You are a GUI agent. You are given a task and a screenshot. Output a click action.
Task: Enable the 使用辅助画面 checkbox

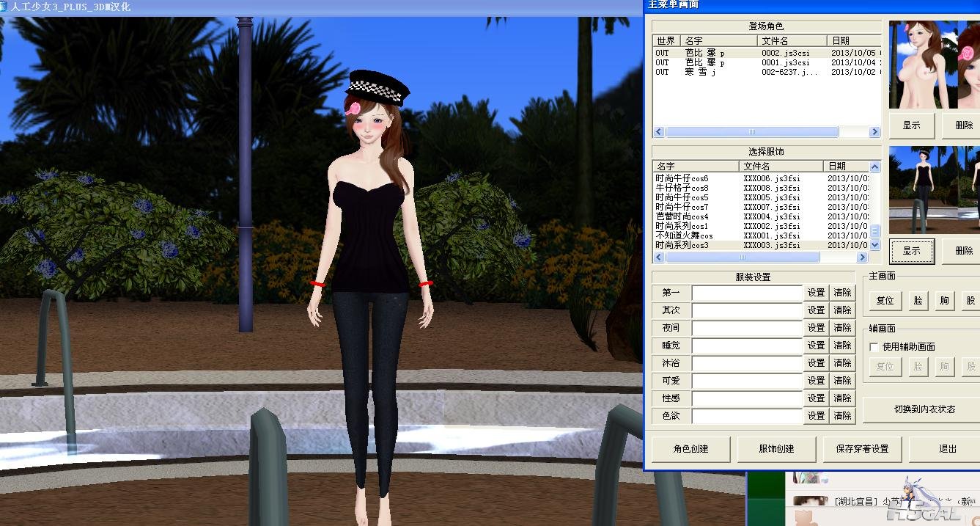point(874,347)
